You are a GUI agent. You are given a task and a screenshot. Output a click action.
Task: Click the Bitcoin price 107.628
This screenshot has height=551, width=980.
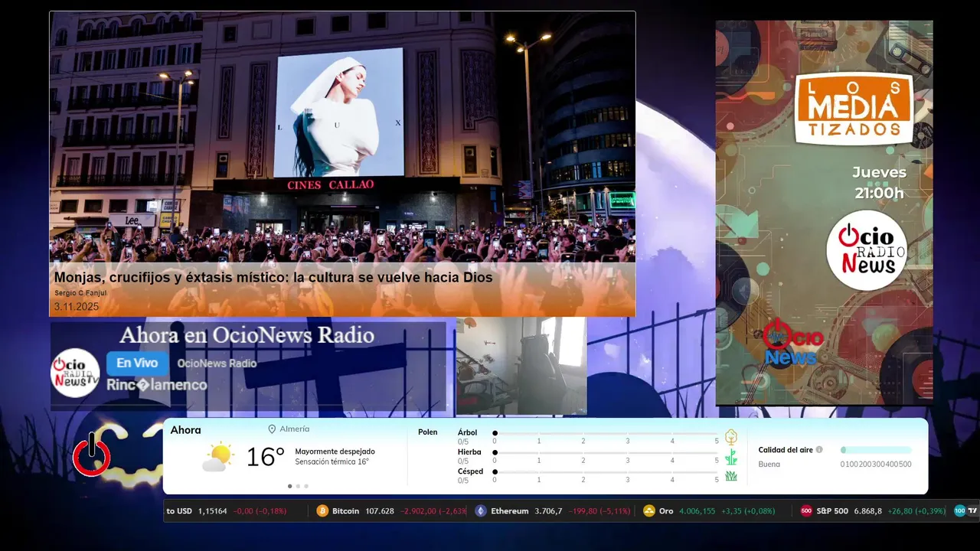380,510
